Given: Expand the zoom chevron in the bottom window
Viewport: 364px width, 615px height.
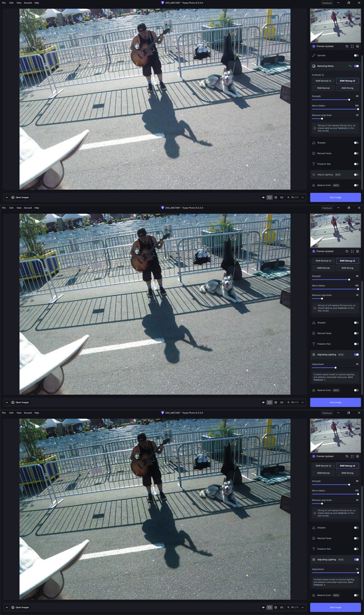Looking at the screenshot, I should point(303,607).
